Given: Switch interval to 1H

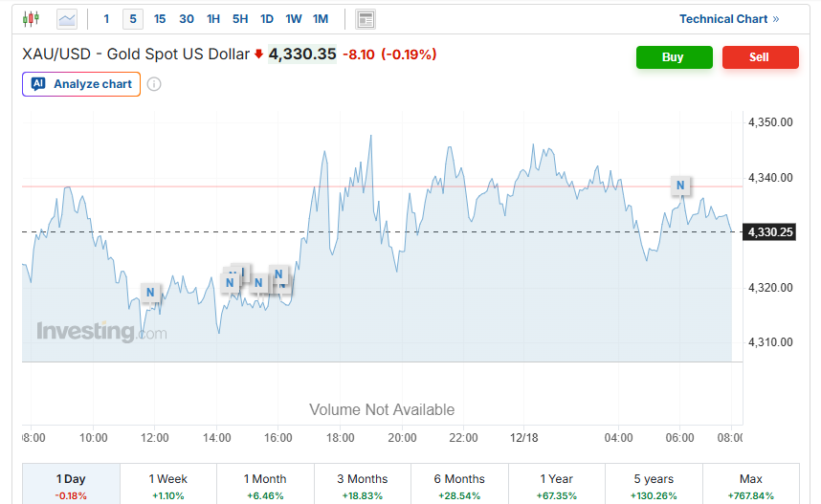Looking at the screenshot, I should click(213, 19).
